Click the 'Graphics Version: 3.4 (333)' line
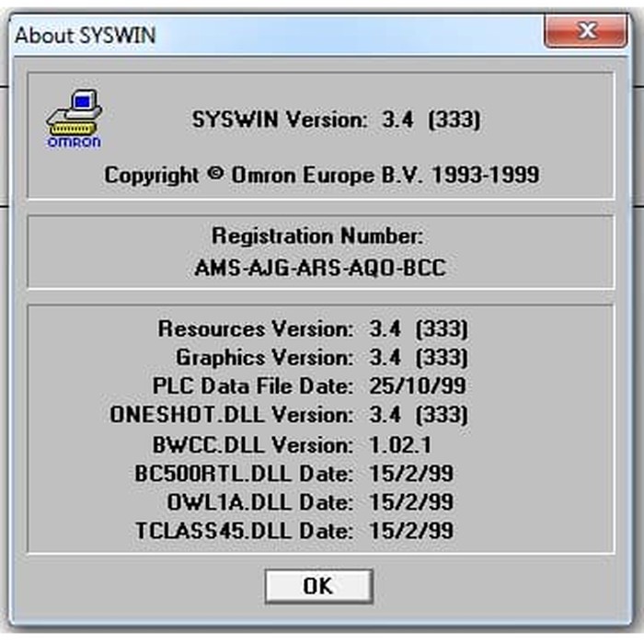The image size is (644, 644). pyautogui.click(x=322, y=357)
